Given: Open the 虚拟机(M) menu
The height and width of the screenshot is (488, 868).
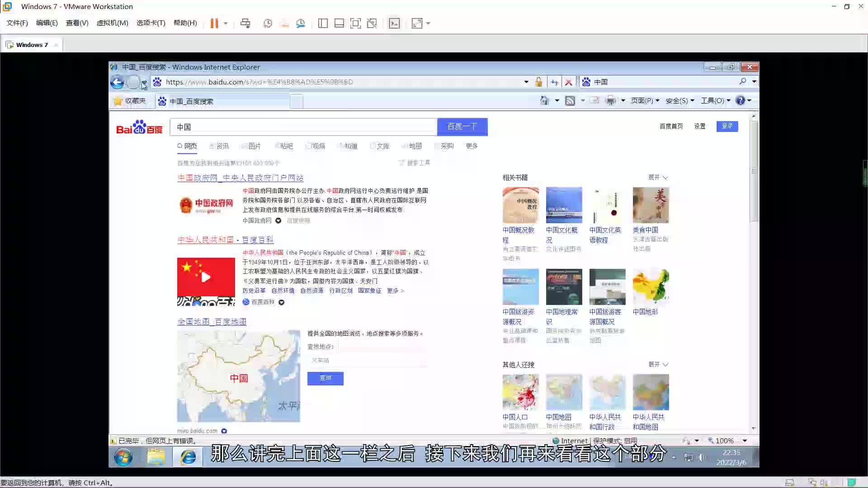Looking at the screenshot, I should tap(113, 23).
